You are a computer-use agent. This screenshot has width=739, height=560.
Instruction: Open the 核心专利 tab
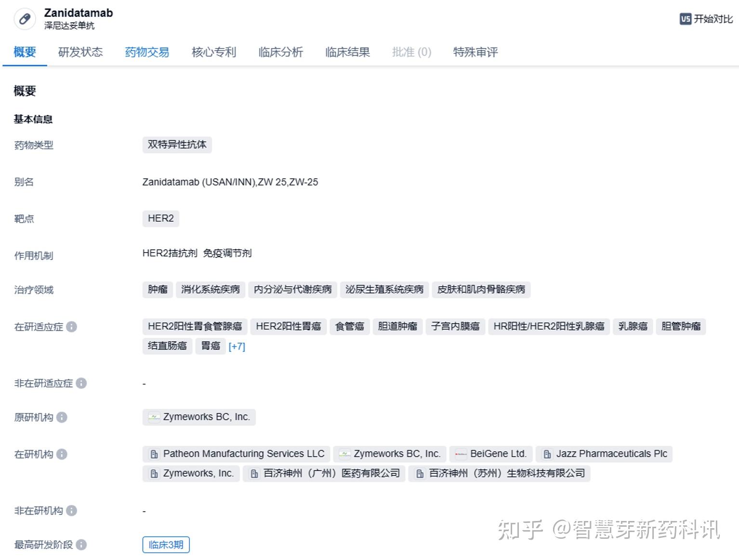pyautogui.click(x=213, y=53)
